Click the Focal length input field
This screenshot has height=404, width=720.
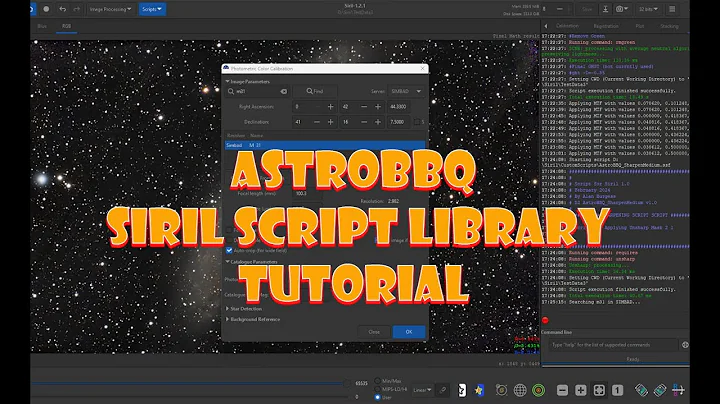tap(307, 194)
